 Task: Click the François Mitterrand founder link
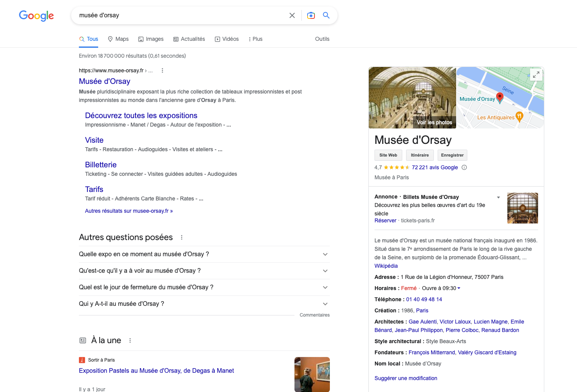click(432, 352)
